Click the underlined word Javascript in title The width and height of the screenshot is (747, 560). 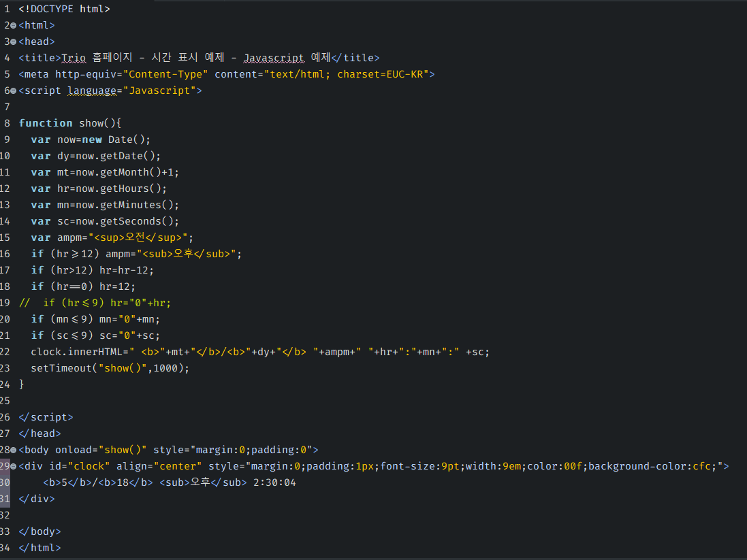[274, 58]
